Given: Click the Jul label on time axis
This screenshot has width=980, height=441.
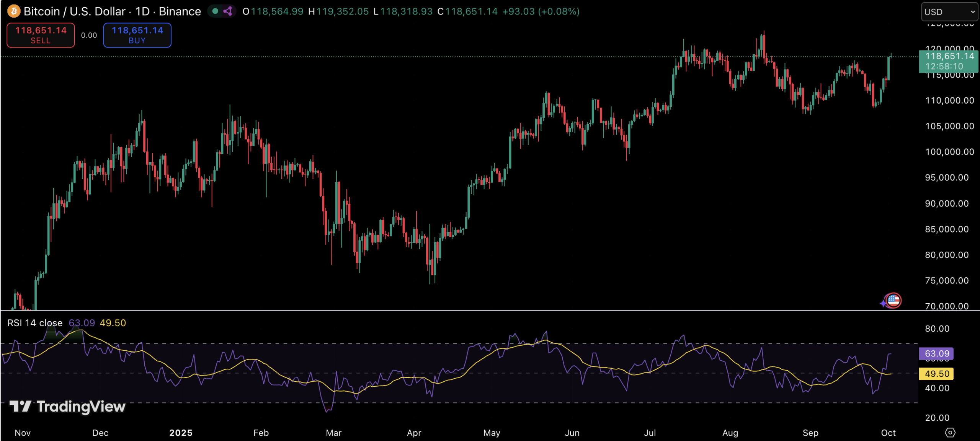Looking at the screenshot, I should (650, 433).
